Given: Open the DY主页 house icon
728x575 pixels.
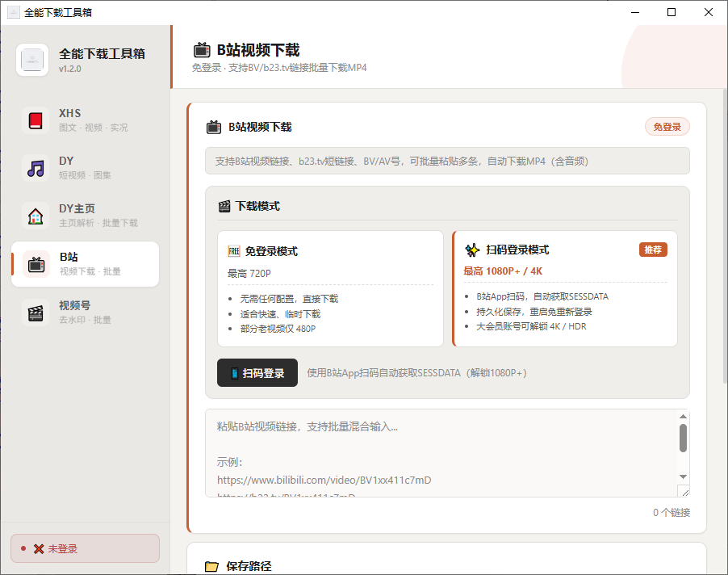Looking at the screenshot, I should [36, 216].
